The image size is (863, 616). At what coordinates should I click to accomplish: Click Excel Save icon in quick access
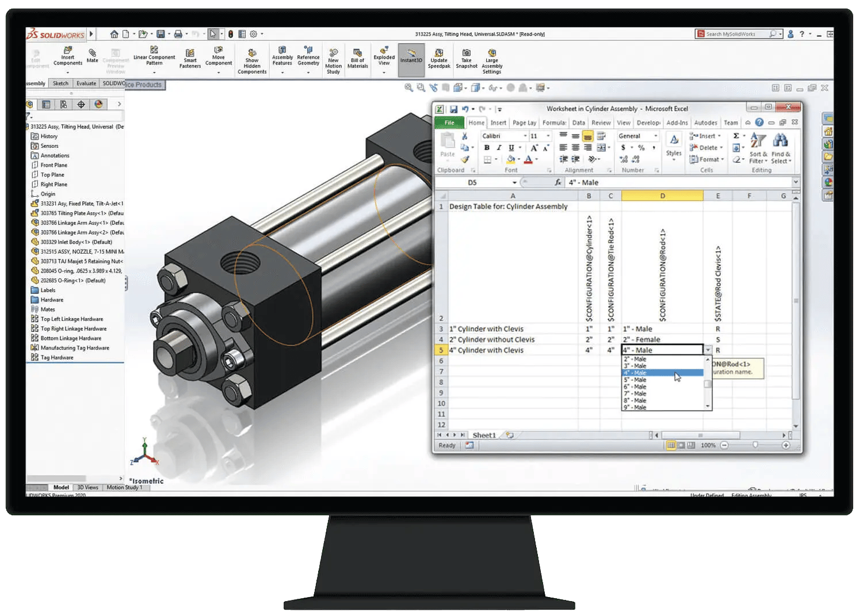453,109
